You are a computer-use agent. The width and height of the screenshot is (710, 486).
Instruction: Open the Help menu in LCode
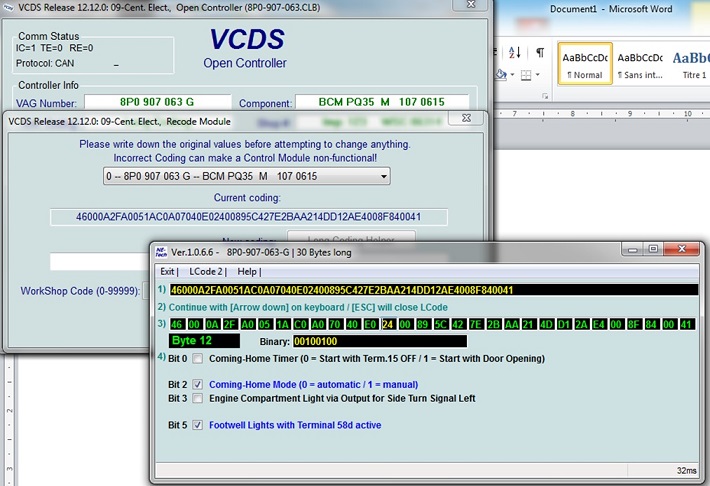(247, 271)
